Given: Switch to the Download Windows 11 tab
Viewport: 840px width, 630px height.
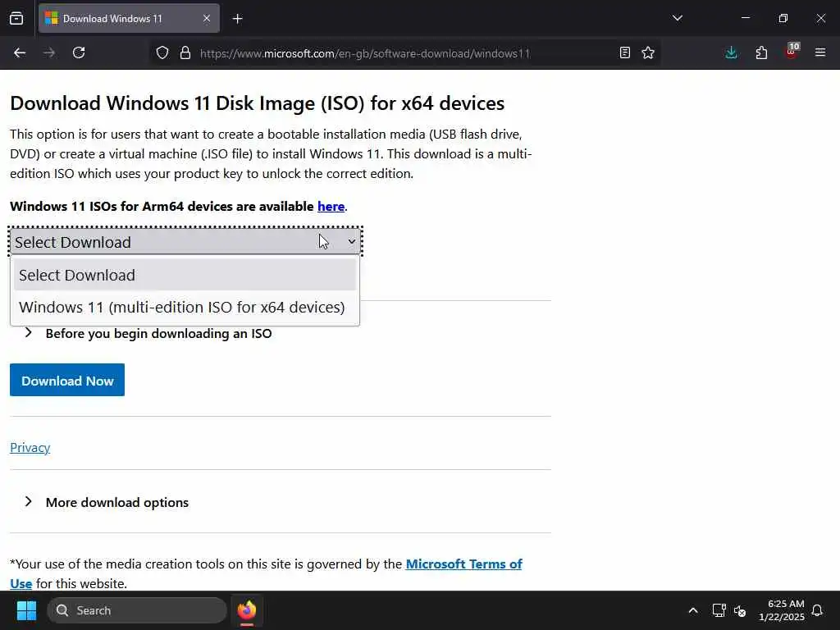Looking at the screenshot, I should pyautogui.click(x=129, y=19).
